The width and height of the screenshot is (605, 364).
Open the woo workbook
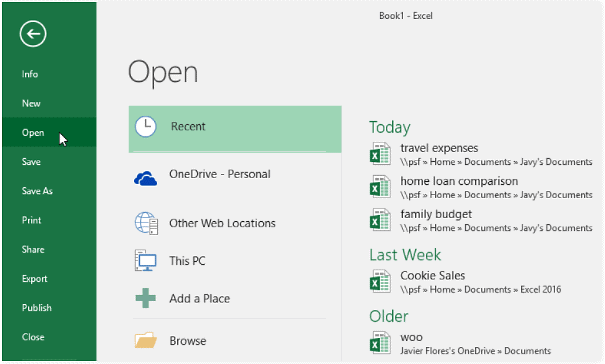(x=411, y=337)
